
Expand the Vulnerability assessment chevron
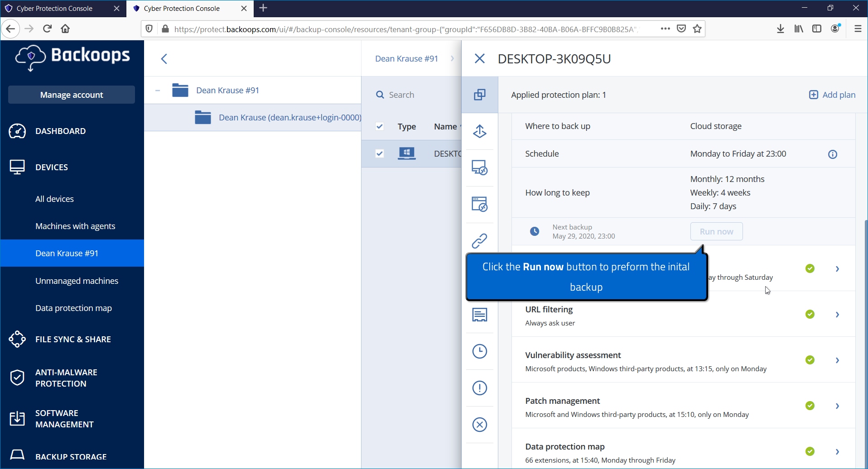838,360
